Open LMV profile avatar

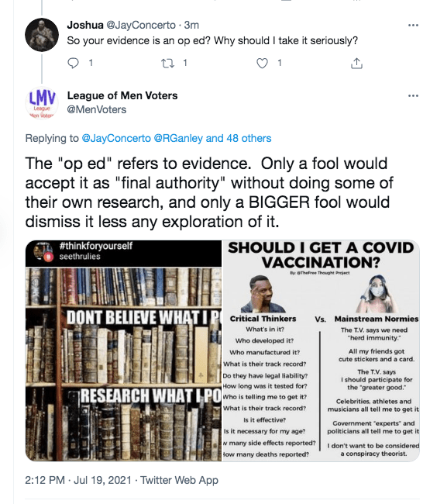coord(42,103)
